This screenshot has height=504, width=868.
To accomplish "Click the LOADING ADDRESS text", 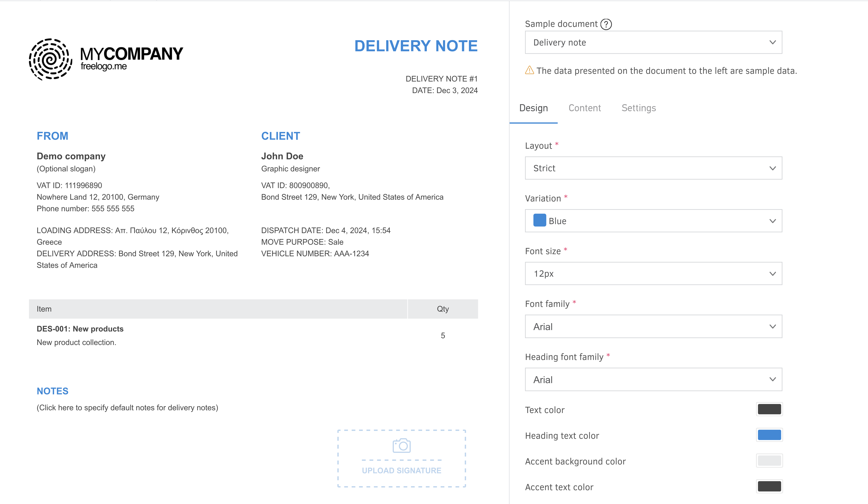I will click(x=133, y=236).
